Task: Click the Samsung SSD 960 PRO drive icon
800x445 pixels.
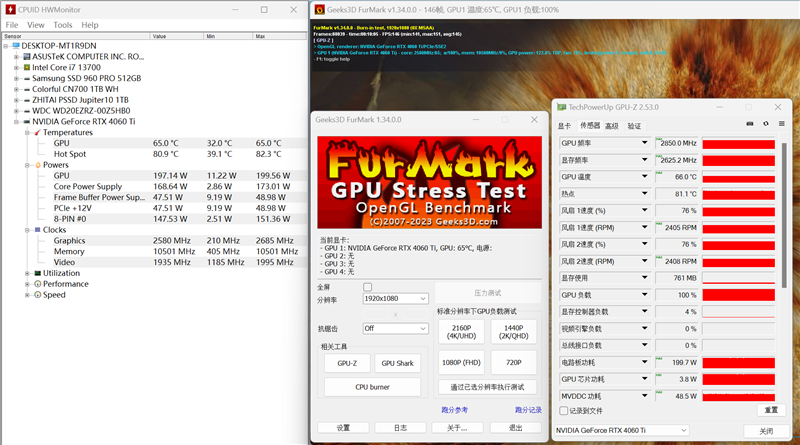Action: coord(27,79)
